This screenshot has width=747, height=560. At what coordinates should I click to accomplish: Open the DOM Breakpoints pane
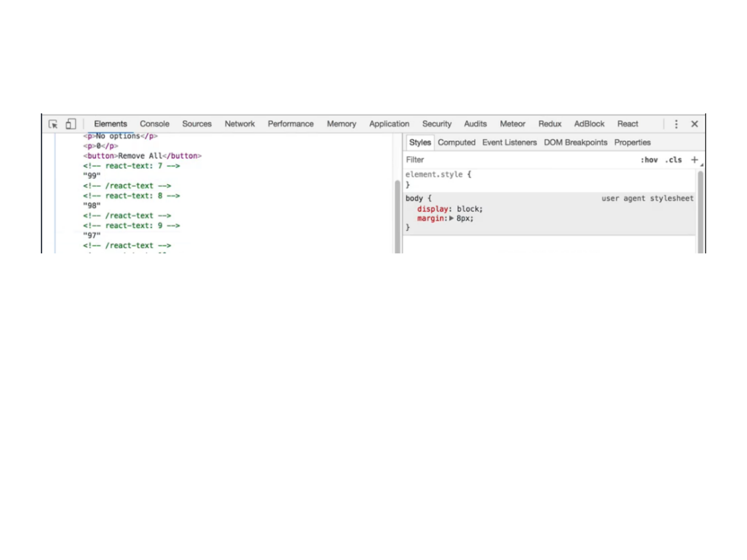tap(575, 143)
